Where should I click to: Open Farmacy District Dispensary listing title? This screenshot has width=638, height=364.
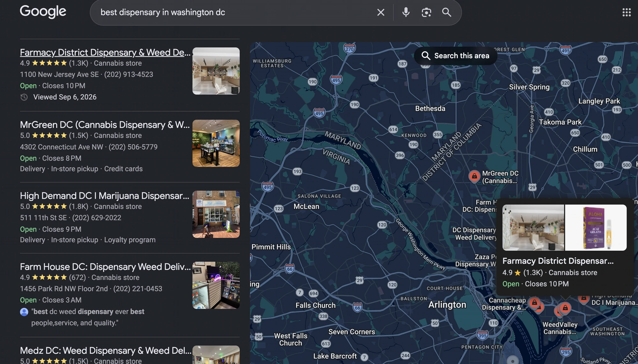pyautogui.click(x=105, y=52)
